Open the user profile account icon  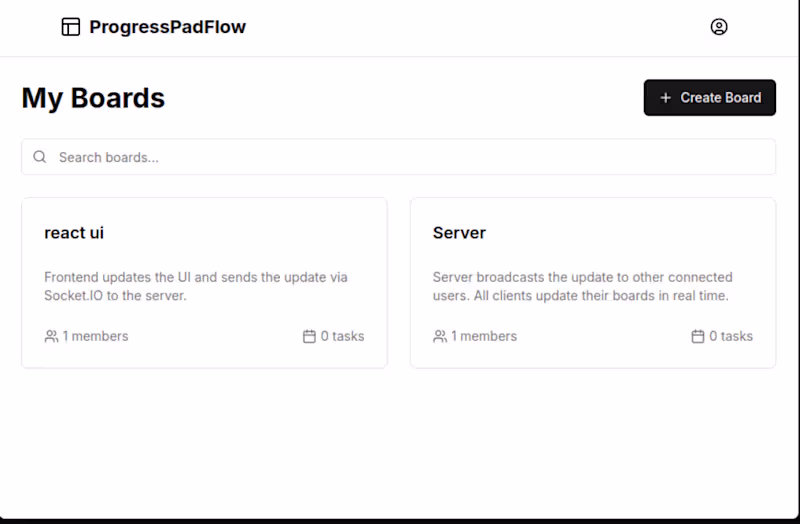(x=719, y=27)
